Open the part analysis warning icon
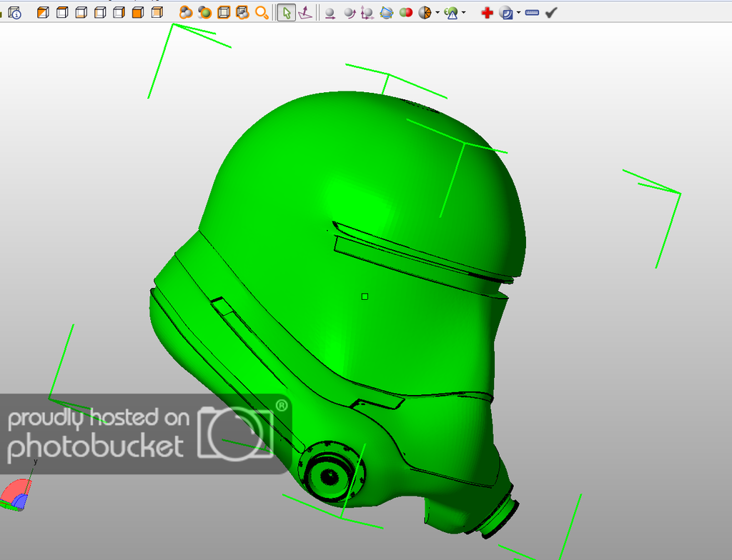Screen dimensions: 732x560 [x=451, y=13]
